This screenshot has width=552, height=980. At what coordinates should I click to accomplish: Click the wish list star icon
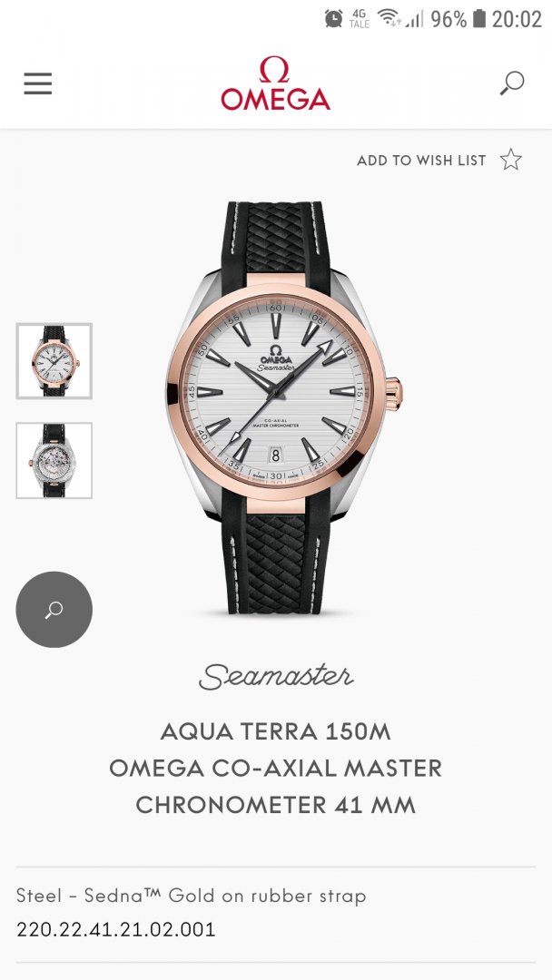tap(511, 160)
